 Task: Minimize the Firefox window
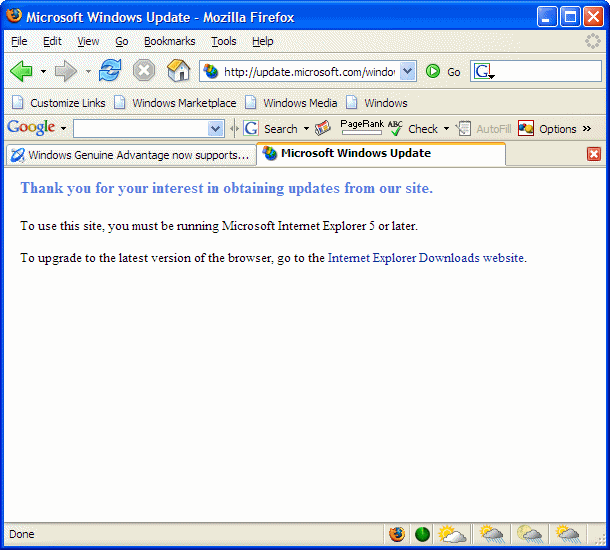(x=547, y=17)
